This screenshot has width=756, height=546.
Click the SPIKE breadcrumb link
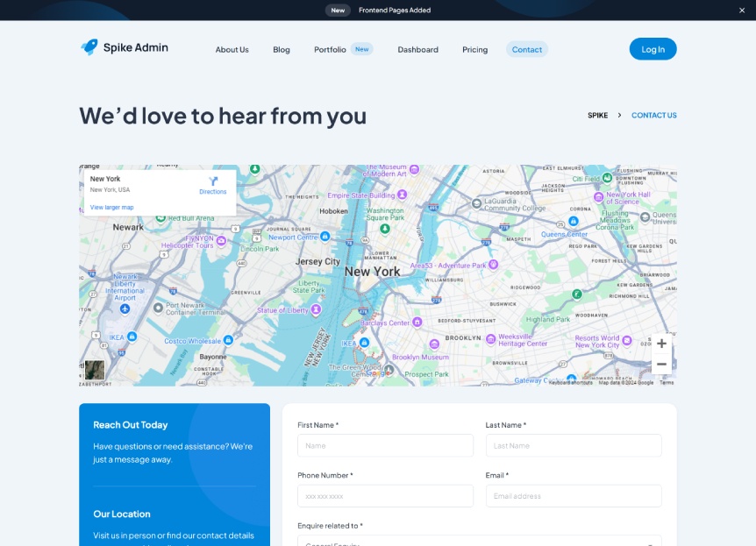(x=597, y=115)
